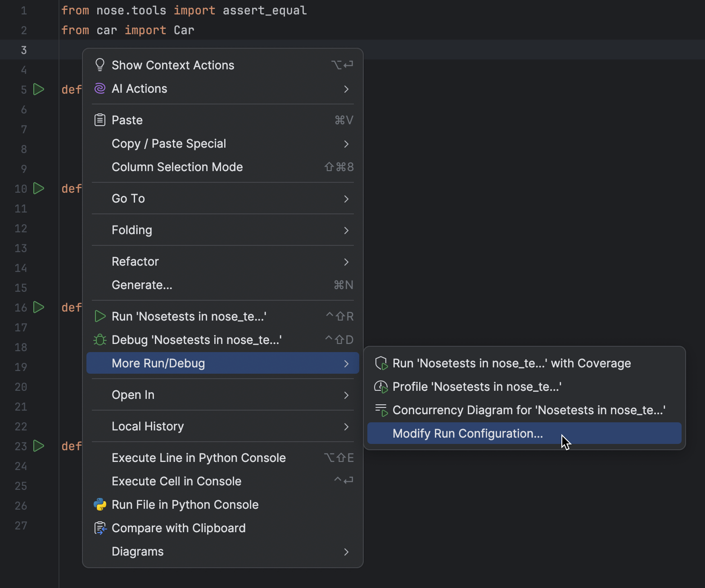This screenshot has height=588, width=705.
Task: Click the profiler icon beside Profile 'Nosetests'
Action: [381, 386]
